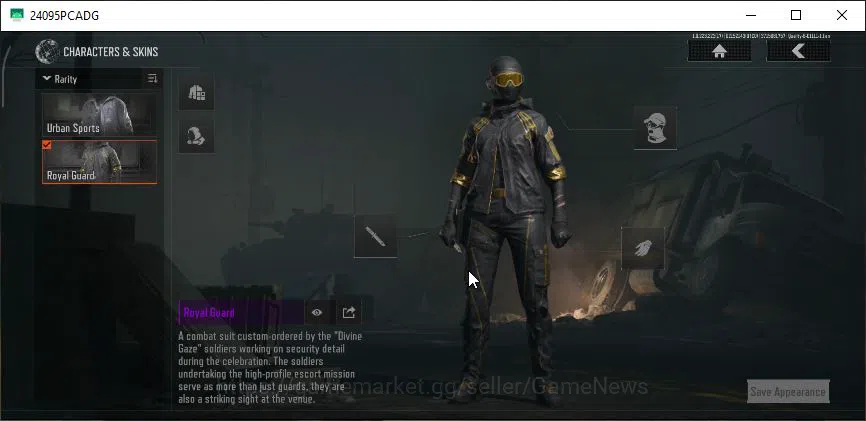Viewport: 866px width, 421px height.
Task: Select the knife melee weapon slot
Action: pyautogui.click(x=376, y=236)
